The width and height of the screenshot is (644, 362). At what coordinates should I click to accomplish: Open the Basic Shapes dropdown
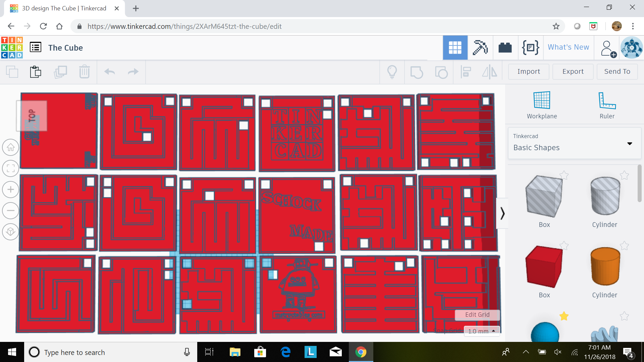pyautogui.click(x=575, y=143)
